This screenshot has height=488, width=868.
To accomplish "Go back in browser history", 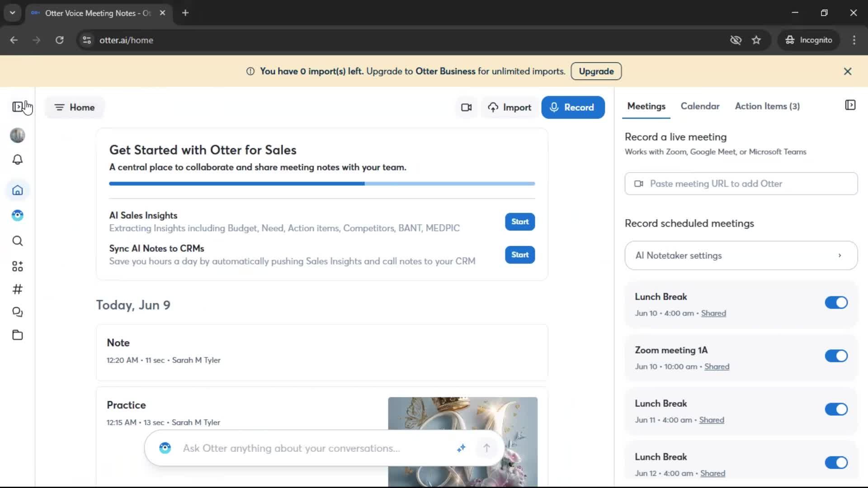I will [x=14, y=40].
